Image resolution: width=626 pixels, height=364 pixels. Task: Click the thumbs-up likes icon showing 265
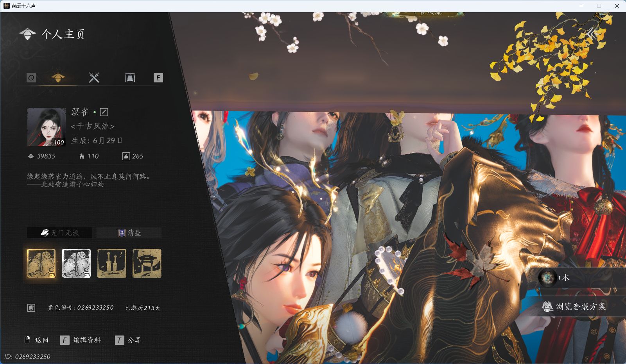[126, 156]
